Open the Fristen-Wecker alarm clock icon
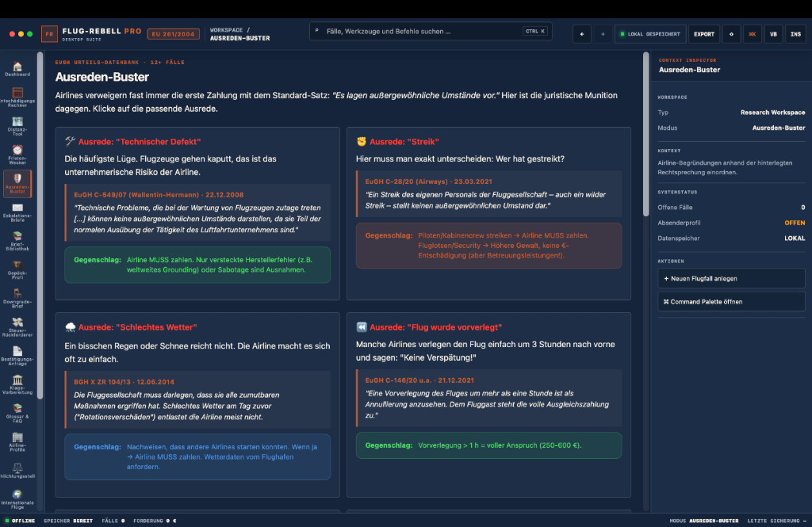The height and width of the screenshot is (527, 812). click(17, 155)
